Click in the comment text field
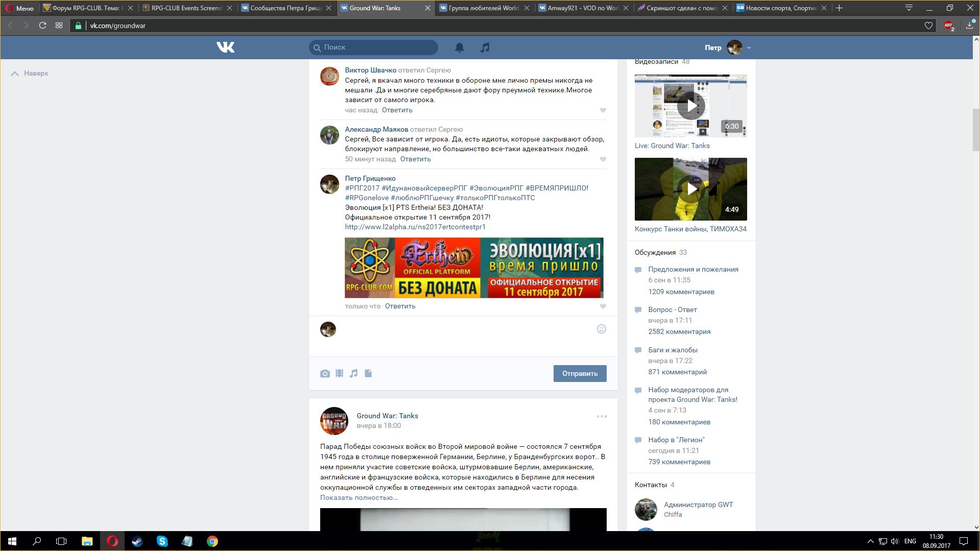The width and height of the screenshot is (980, 551). point(467,329)
